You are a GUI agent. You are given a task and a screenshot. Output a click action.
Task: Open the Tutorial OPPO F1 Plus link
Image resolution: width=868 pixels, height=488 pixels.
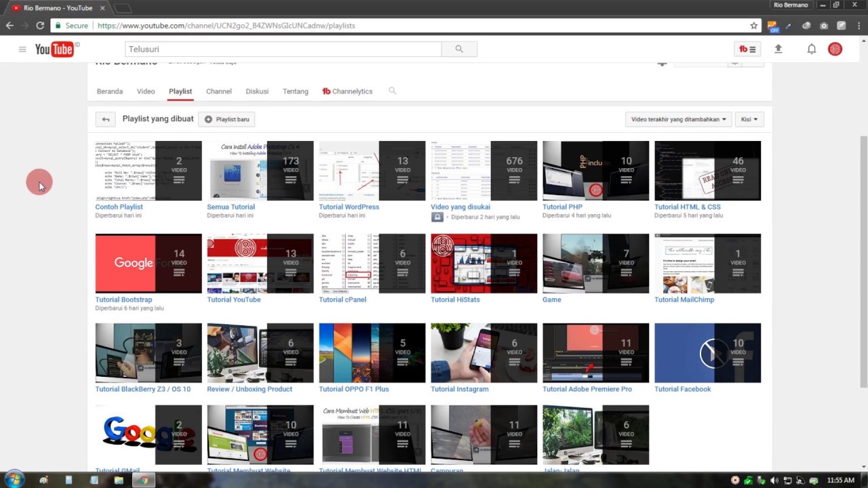point(354,389)
